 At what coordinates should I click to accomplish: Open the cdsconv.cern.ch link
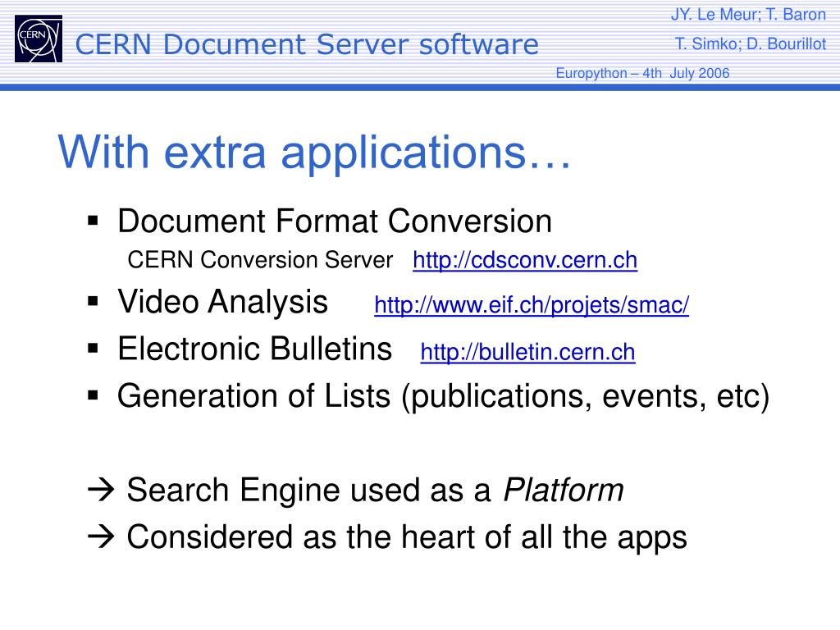[525, 260]
